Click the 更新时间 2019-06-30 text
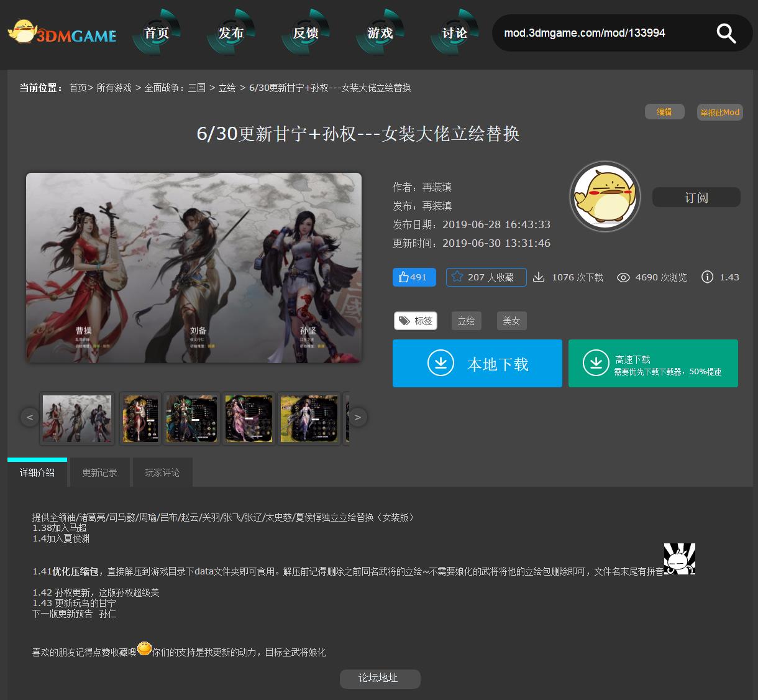The image size is (758, 700). (472, 243)
